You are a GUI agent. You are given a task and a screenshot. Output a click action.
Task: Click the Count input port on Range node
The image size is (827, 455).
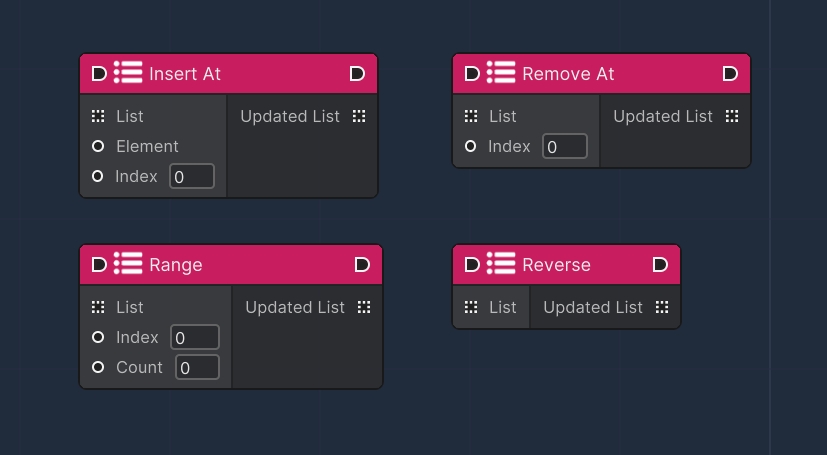point(98,367)
